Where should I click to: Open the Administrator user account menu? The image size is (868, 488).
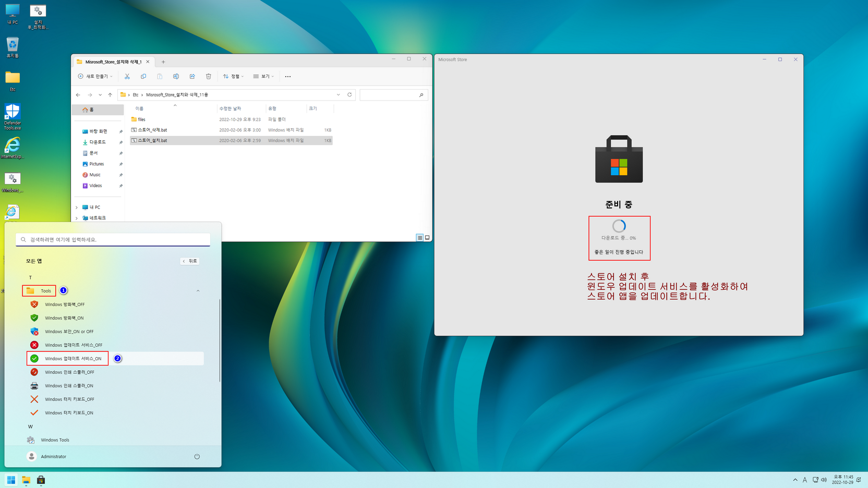47,457
